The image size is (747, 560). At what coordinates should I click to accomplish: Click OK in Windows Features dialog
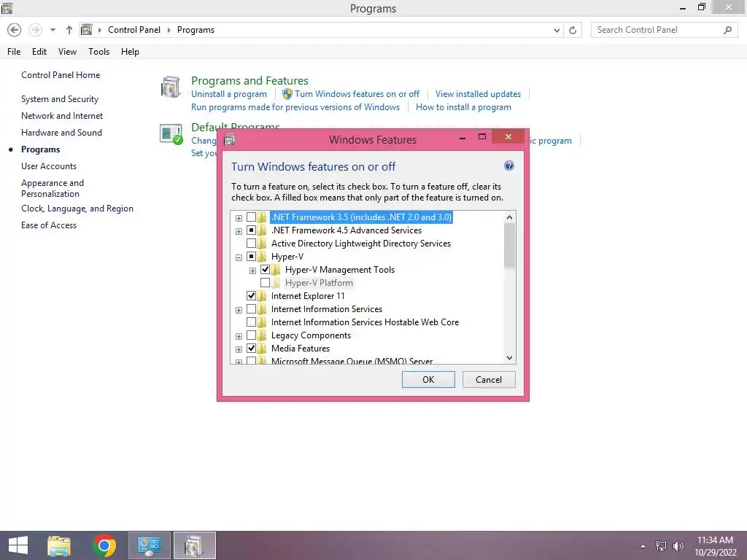(428, 379)
